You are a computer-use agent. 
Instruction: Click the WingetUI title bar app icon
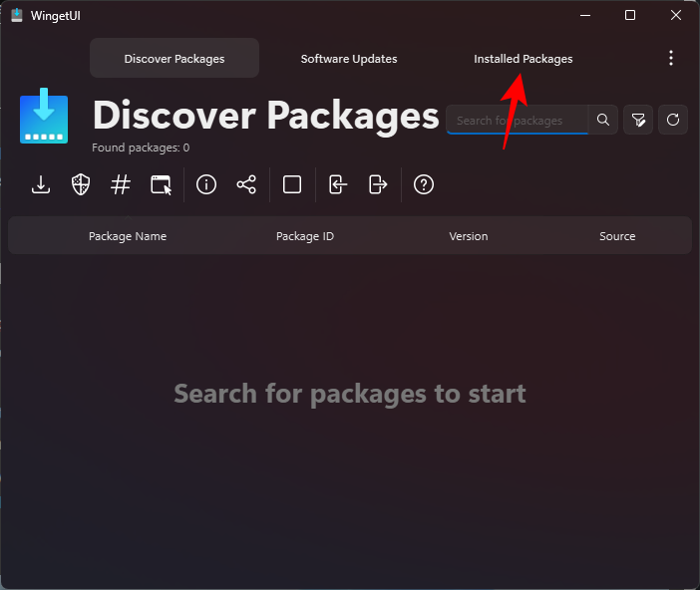[17, 15]
